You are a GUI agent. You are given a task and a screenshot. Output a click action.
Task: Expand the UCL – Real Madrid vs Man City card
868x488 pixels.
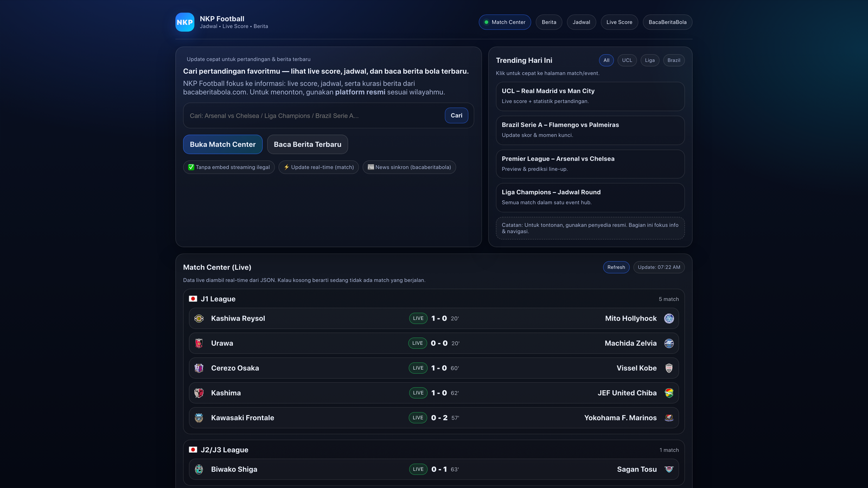tap(590, 96)
